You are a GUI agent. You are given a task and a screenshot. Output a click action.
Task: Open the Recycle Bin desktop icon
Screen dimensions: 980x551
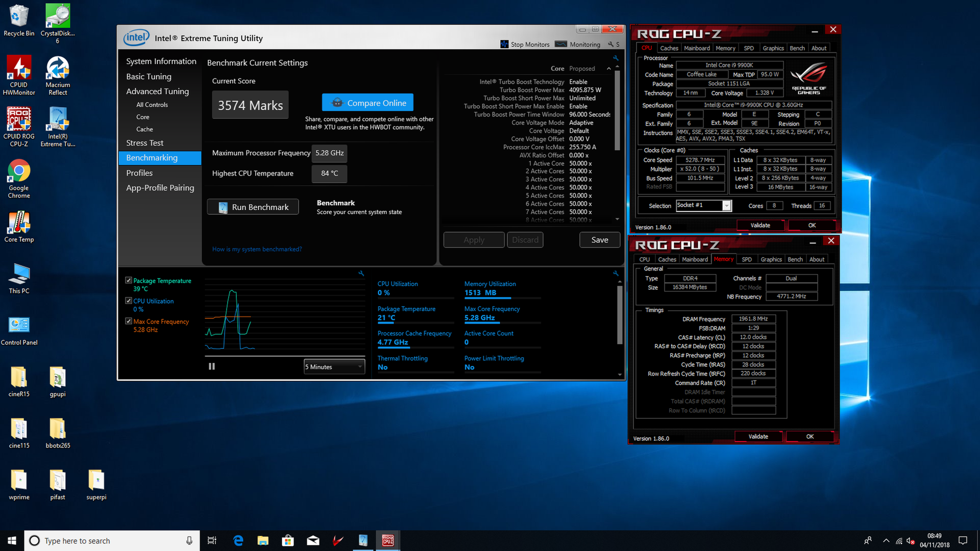pos(19,20)
